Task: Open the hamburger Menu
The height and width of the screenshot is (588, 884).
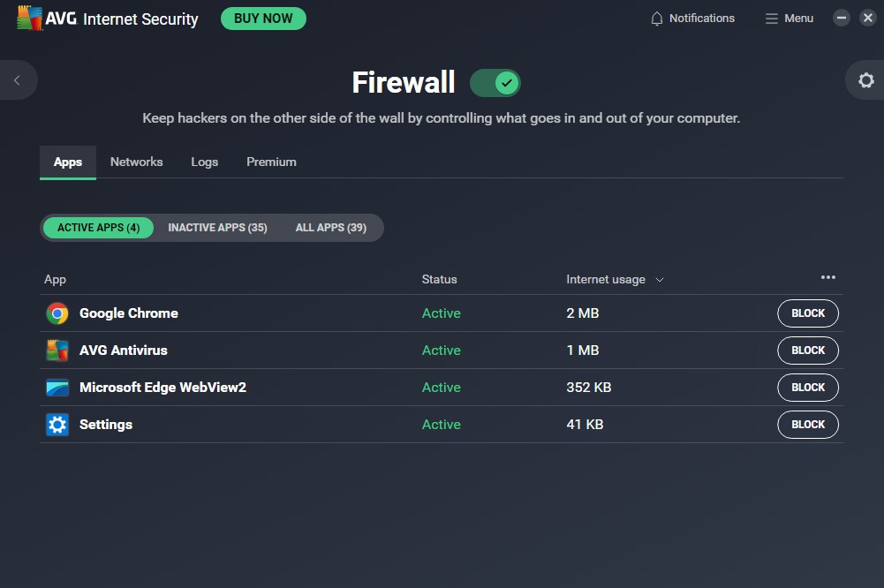Action: click(x=790, y=19)
